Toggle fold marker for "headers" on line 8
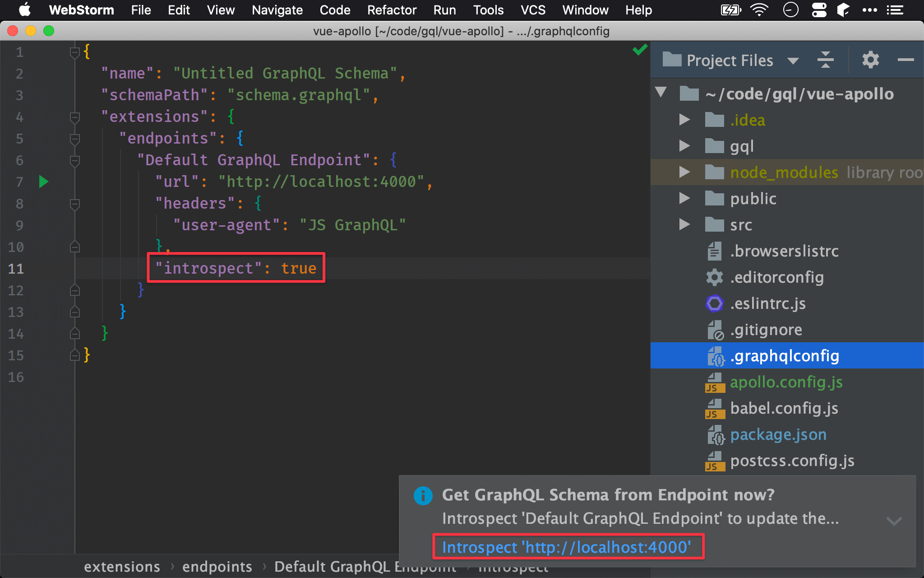Image resolution: width=924 pixels, height=578 pixels. click(x=75, y=204)
